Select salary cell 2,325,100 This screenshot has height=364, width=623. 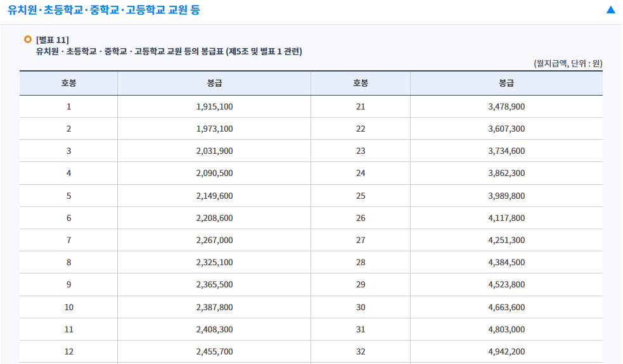[x=215, y=262]
